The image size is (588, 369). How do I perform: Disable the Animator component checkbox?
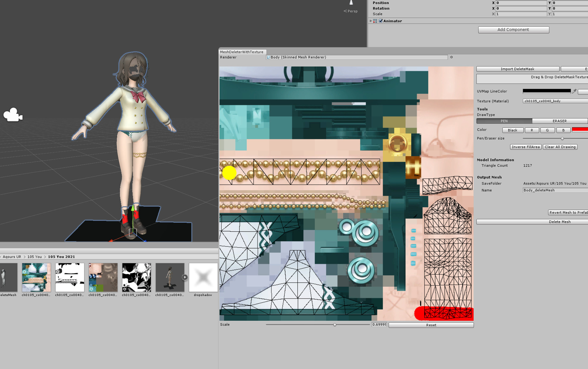click(x=381, y=21)
